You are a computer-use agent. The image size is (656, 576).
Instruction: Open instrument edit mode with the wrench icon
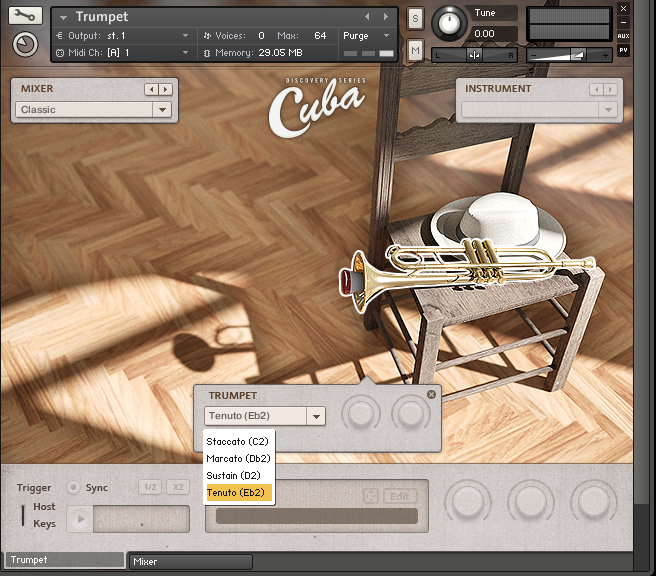pyautogui.click(x=25, y=16)
